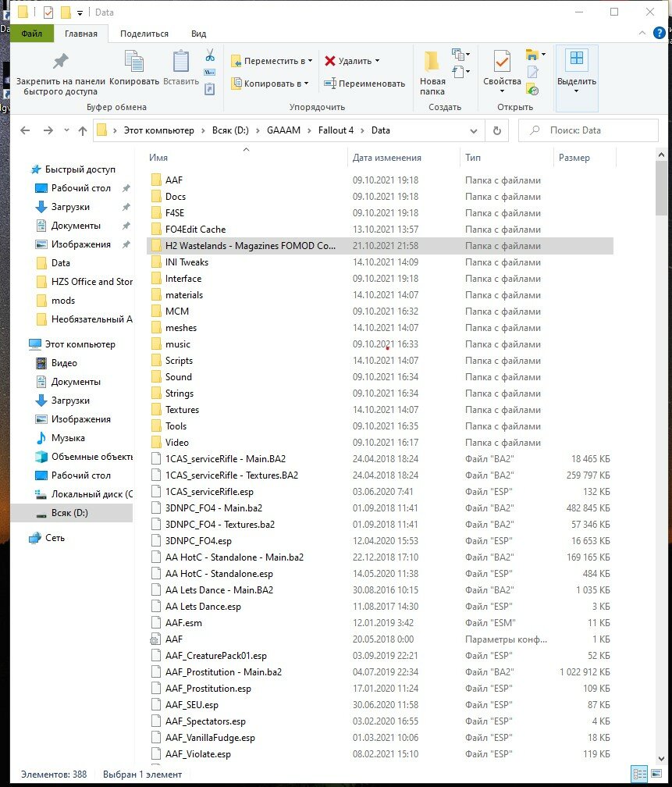Select Загрузки under Этот компьютер in the sidebar

tap(70, 401)
